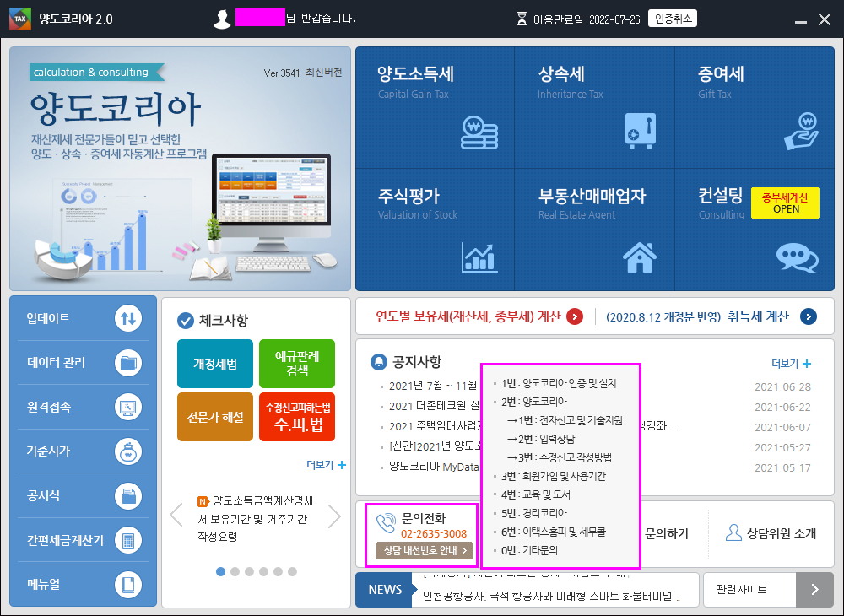Click the blue arrow beside 취득세 계산
844x616 pixels.
point(809,316)
